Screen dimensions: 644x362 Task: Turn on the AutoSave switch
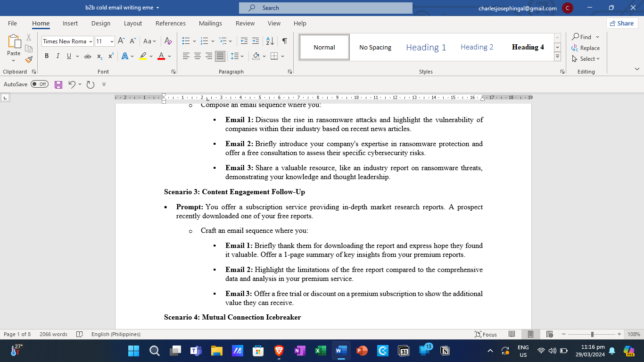(40, 84)
